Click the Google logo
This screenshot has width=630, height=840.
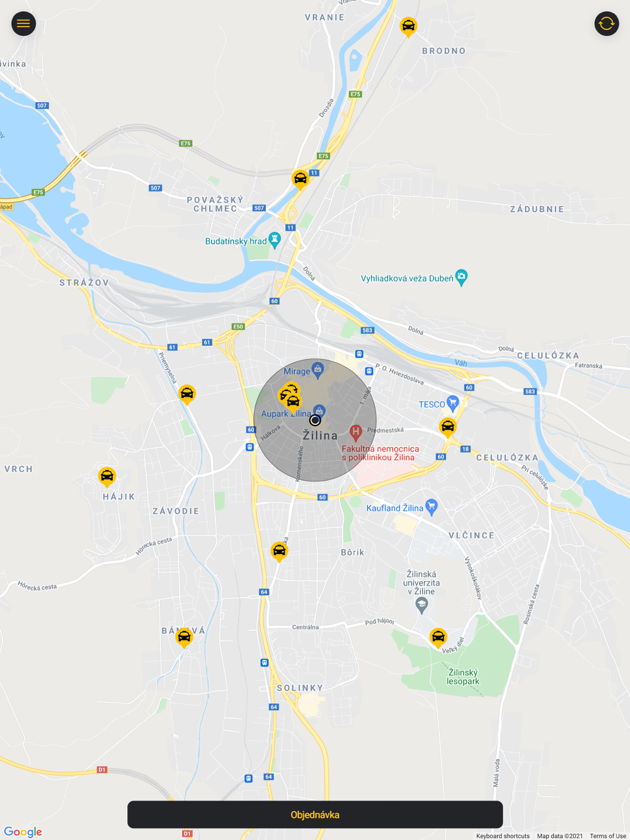[x=23, y=832]
